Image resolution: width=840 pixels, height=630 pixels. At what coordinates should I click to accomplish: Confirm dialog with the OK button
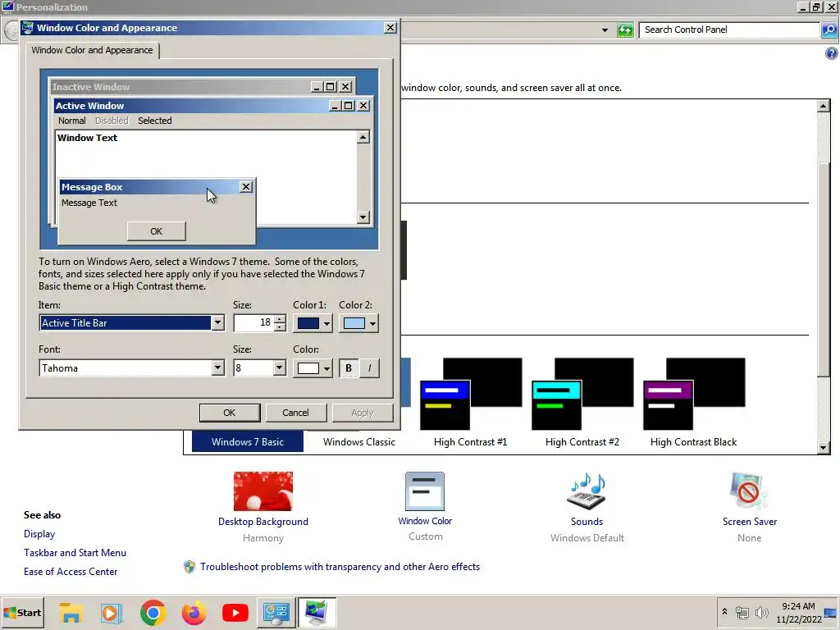[x=230, y=413]
